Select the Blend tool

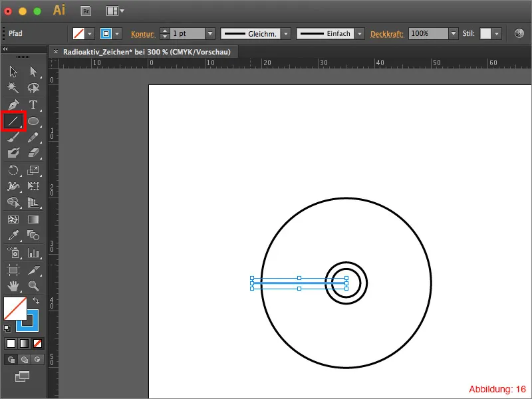coord(33,235)
